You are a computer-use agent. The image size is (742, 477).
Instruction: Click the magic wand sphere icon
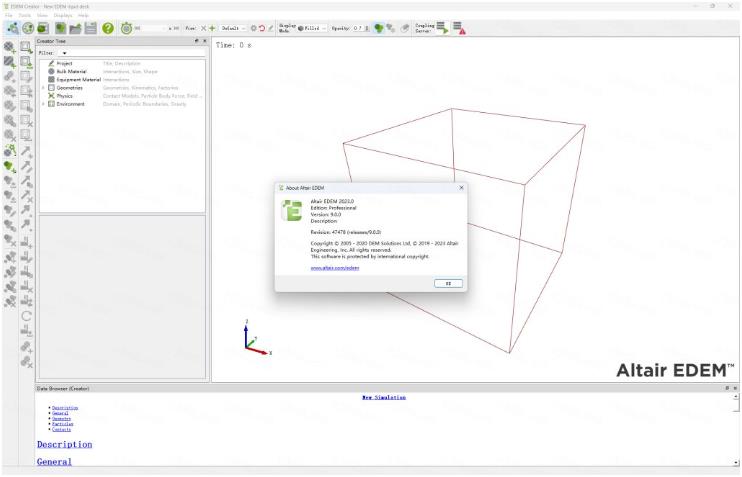click(9, 150)
